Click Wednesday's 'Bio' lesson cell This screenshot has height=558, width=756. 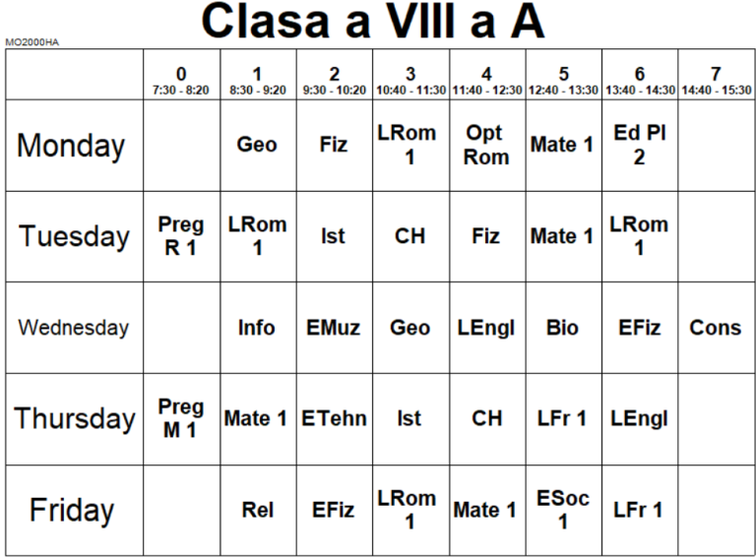click(563, 328)
